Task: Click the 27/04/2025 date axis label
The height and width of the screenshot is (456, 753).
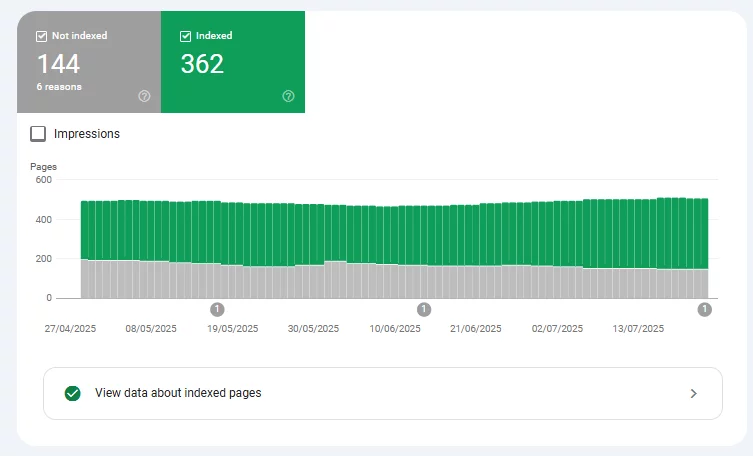Action: click(x=69, y=328)
